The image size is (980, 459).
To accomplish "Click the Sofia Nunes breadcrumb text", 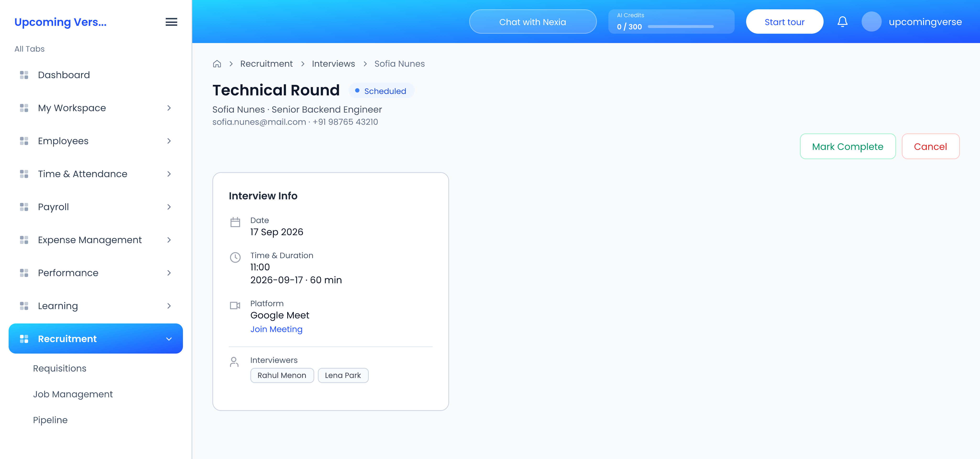I will pyautogui.click(x=399, y=64).
